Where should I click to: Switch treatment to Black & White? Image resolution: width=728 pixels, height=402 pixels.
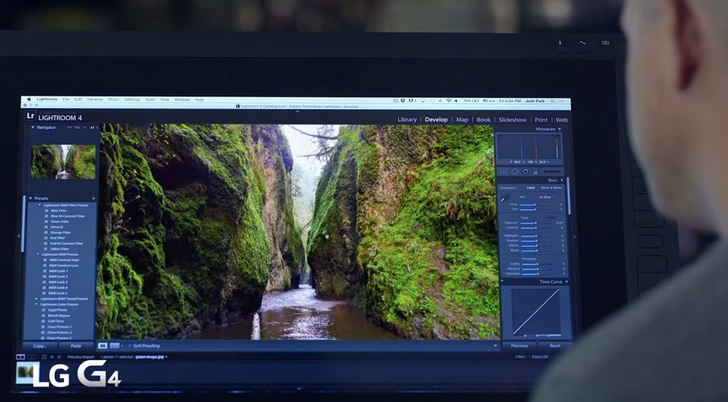coord(552,187)
